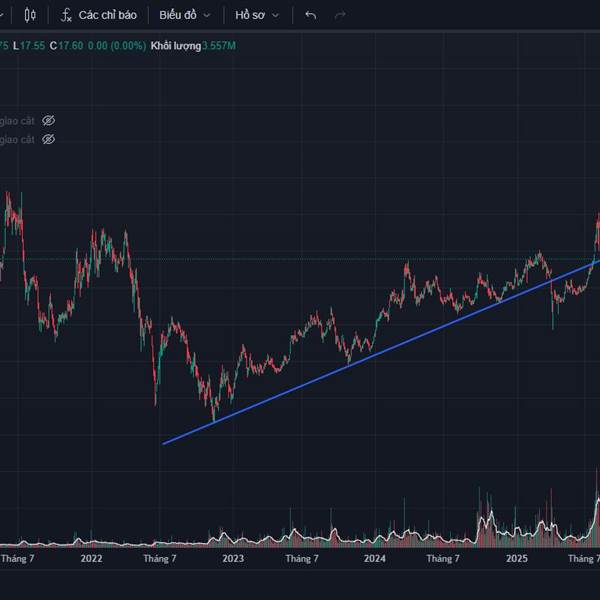Viewport: 600px width, 600px height.
Task: Click the 2023 label on time axis
Action: [x=232, y=559]
